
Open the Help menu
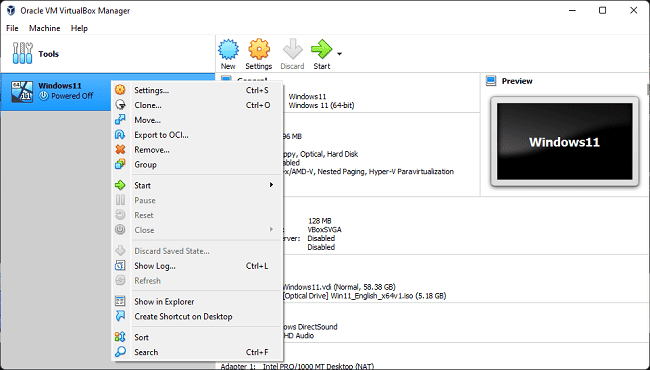[79, 28]
